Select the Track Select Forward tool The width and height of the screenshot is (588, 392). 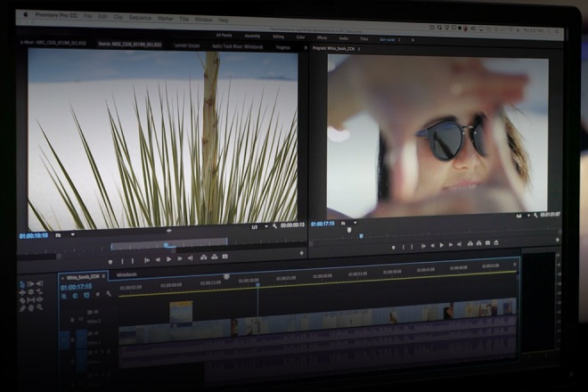coord(31,284)
